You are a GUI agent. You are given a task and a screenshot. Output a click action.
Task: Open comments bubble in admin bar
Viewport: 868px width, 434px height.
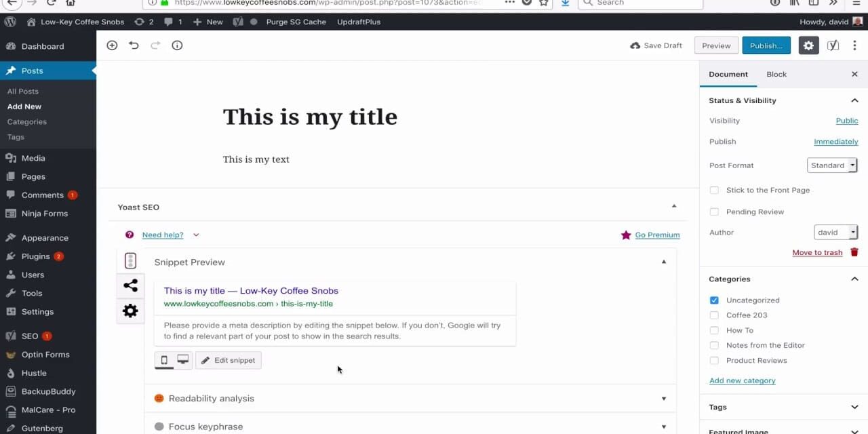(173, 22)
